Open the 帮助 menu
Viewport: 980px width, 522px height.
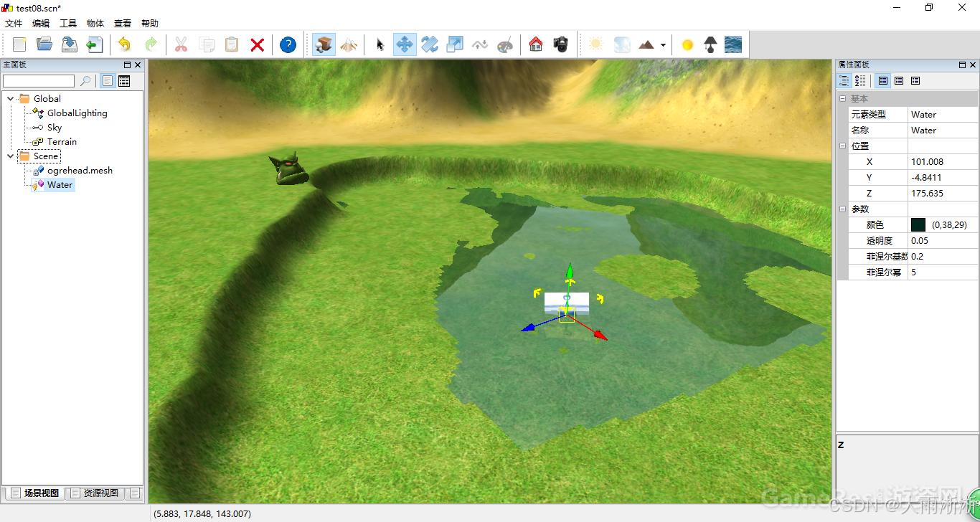tap(150, 24)
